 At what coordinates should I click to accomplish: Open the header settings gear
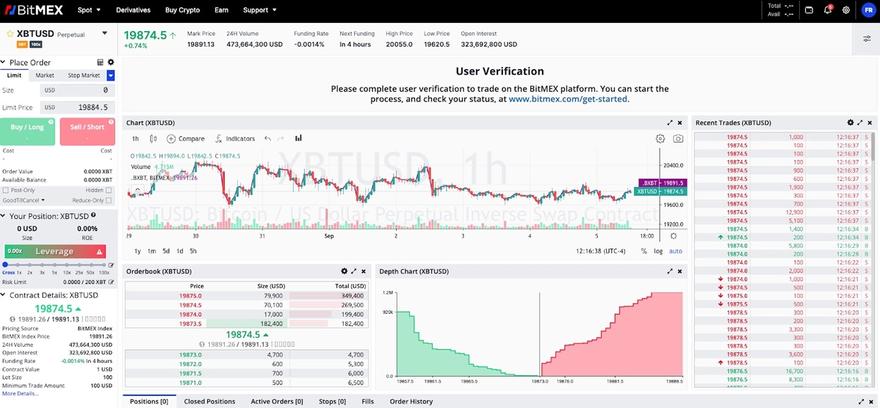click(x=846, y=10)
